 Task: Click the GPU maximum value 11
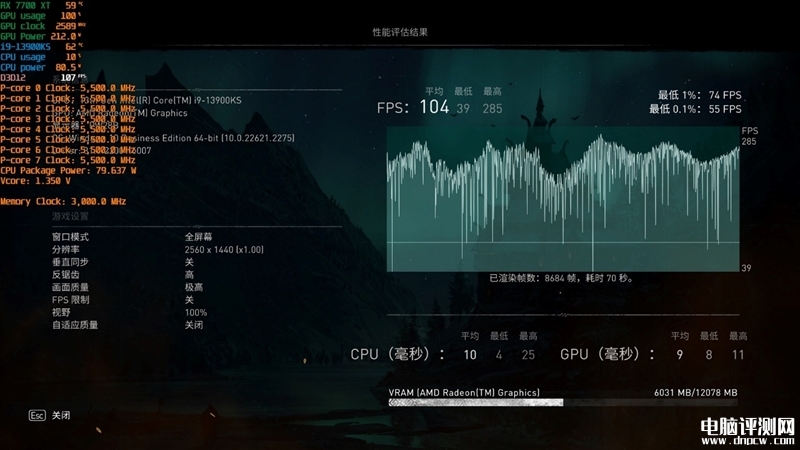(738, 355)
